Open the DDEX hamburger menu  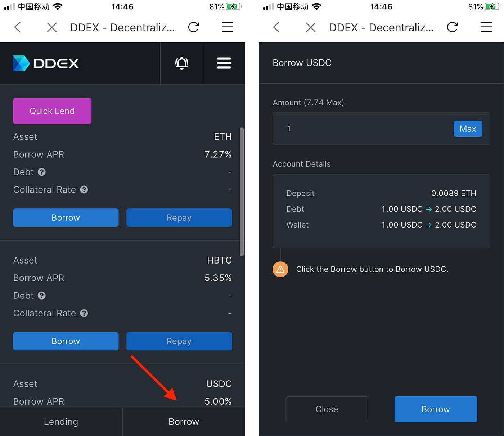pyautogui.click(x=224, y=63)
